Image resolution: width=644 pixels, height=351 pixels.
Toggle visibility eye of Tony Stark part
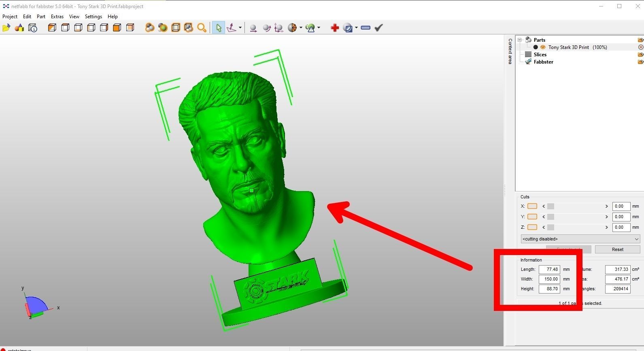(x=543, y=47)
